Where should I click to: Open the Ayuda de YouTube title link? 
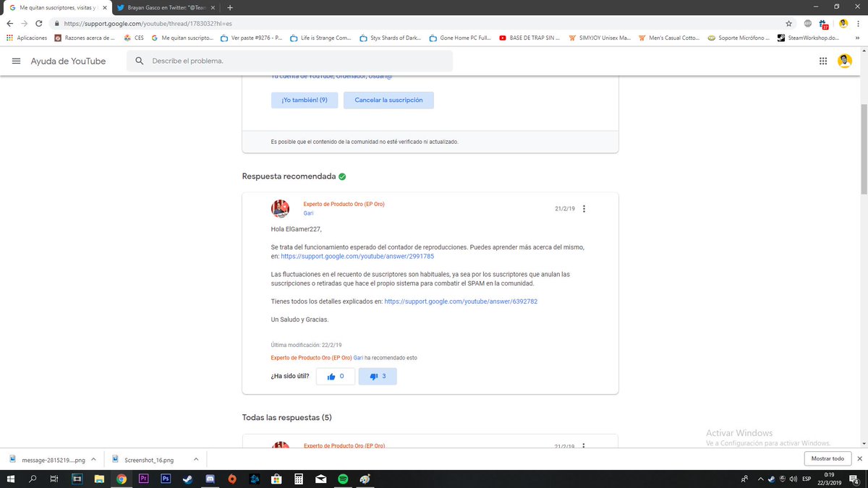(68, 61)
